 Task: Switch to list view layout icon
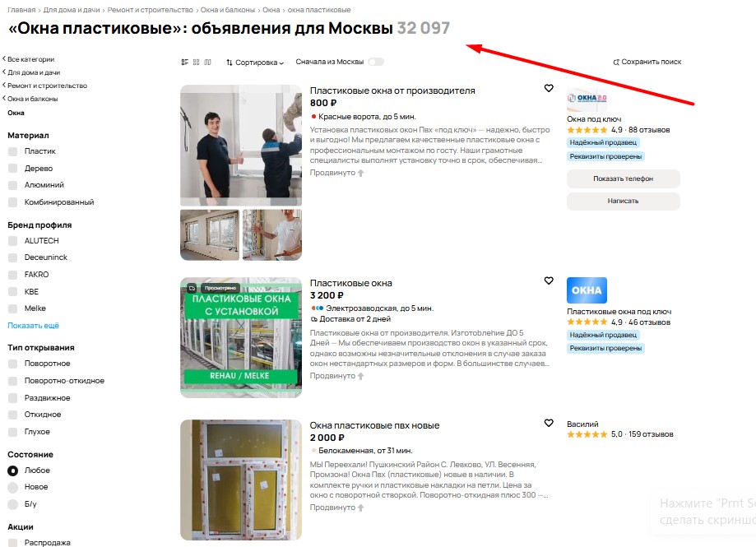pos(184,63)
